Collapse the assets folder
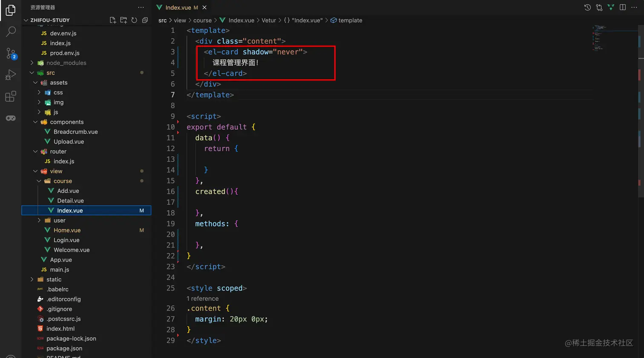 (x=35, y=83)
